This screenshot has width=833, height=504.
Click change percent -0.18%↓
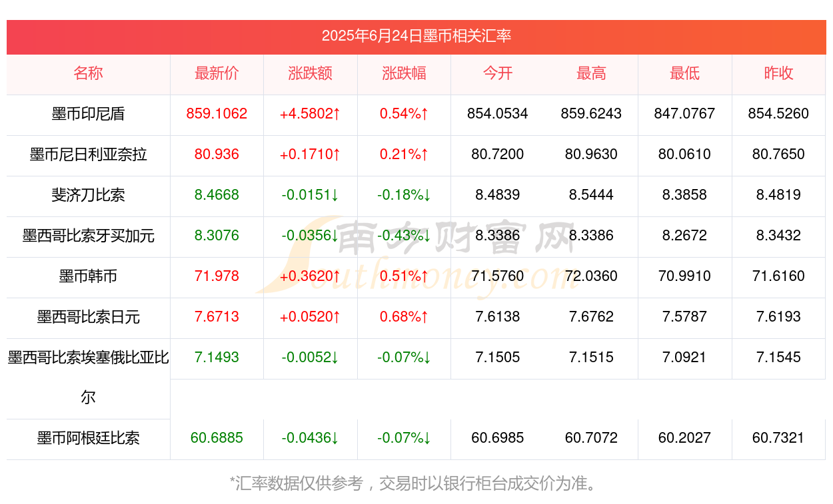coord(404,195)
